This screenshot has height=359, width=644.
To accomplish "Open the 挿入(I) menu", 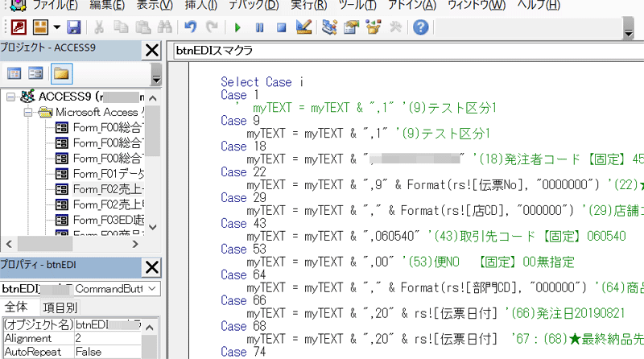I will tap(200, 5).
